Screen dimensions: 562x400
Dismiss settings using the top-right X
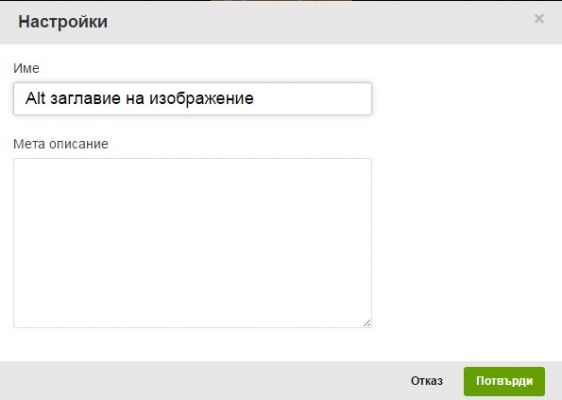tap(539, 19)
